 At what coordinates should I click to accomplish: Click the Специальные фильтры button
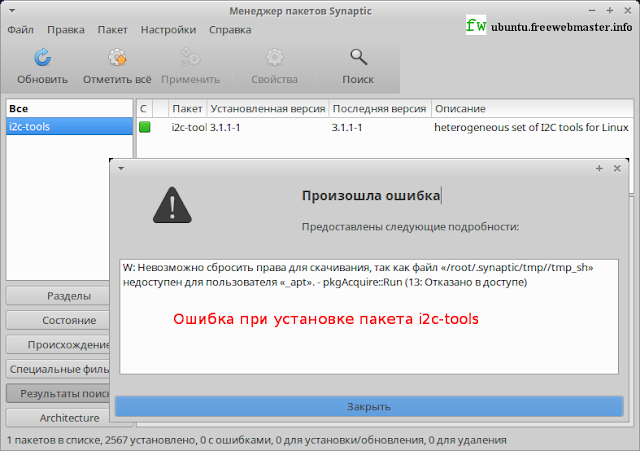click(58, 369)
